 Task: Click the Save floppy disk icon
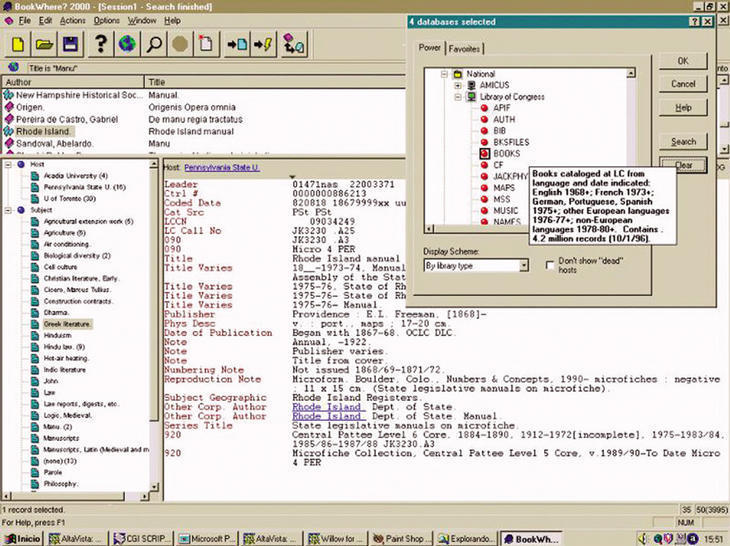tap(70, 43)
